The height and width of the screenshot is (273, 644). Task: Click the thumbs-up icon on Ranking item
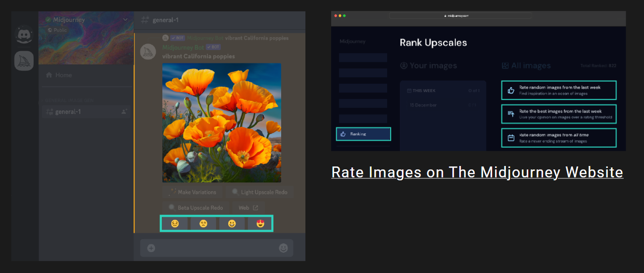pyautogui.click(x=343, y=134)
